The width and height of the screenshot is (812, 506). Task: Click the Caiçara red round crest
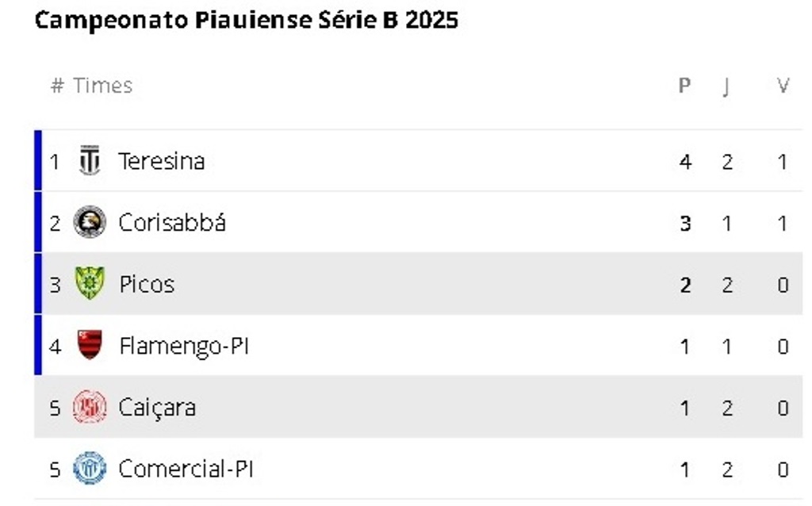point(90,407)
